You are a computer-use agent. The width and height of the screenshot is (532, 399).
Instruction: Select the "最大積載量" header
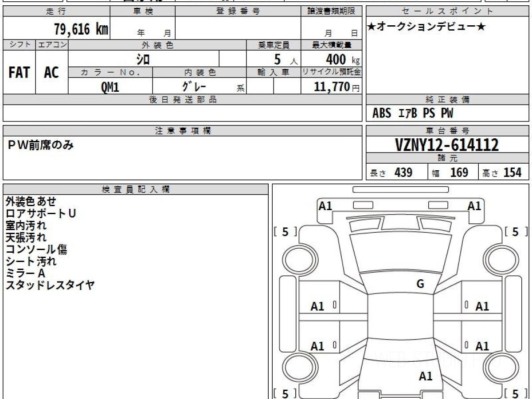point(332,45)
